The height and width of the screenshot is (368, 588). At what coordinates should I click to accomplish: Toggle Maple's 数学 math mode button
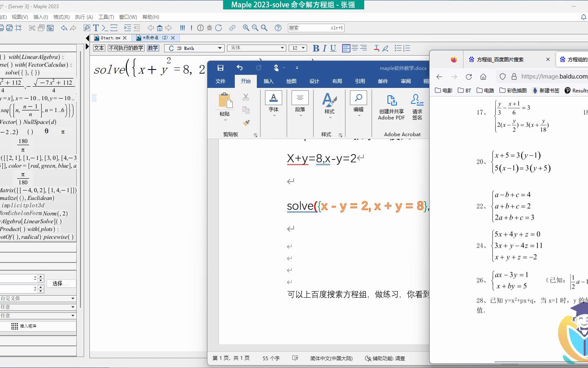click(x=153, y=48)
